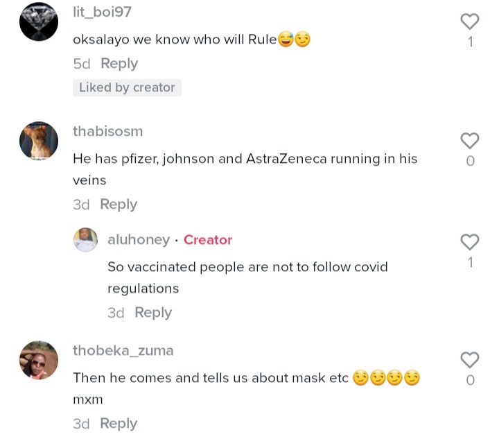This screenshot has width=499, height=448.
Task: Like thobeka_zuma's comment with the heart icon
Action: (470, 360)
